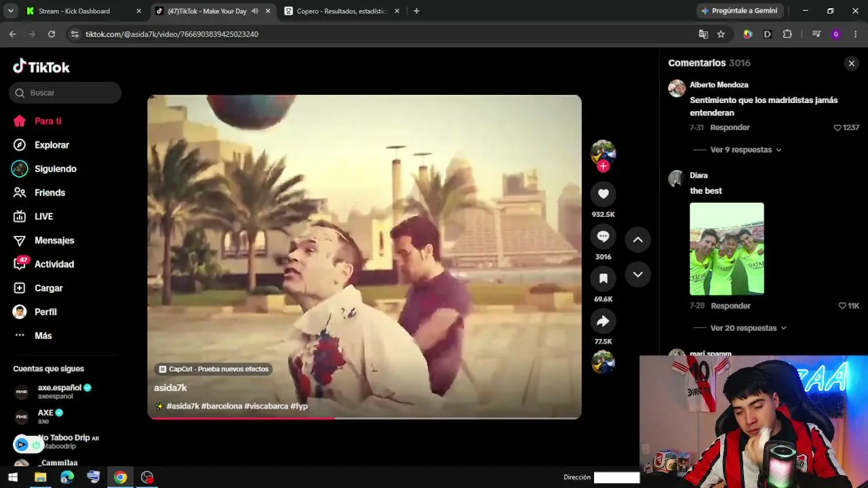Click the TikTok logo
Viewport: 868px width, 488px height.
[x=41, y=66]
